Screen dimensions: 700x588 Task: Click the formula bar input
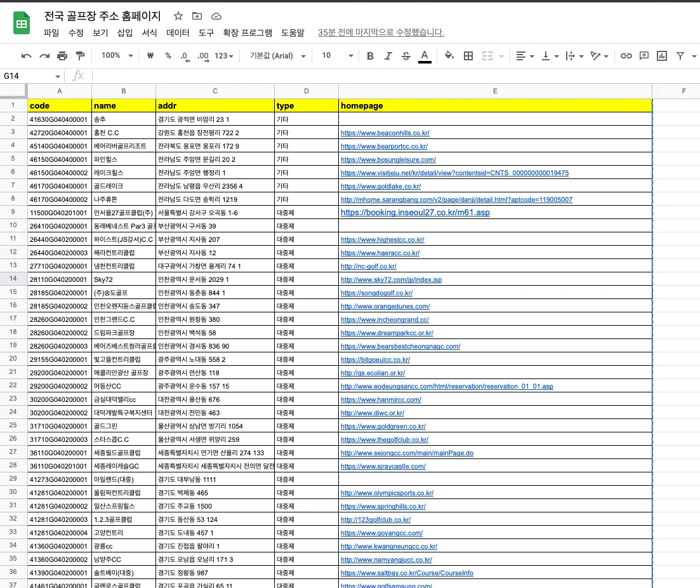pos(395,76)
